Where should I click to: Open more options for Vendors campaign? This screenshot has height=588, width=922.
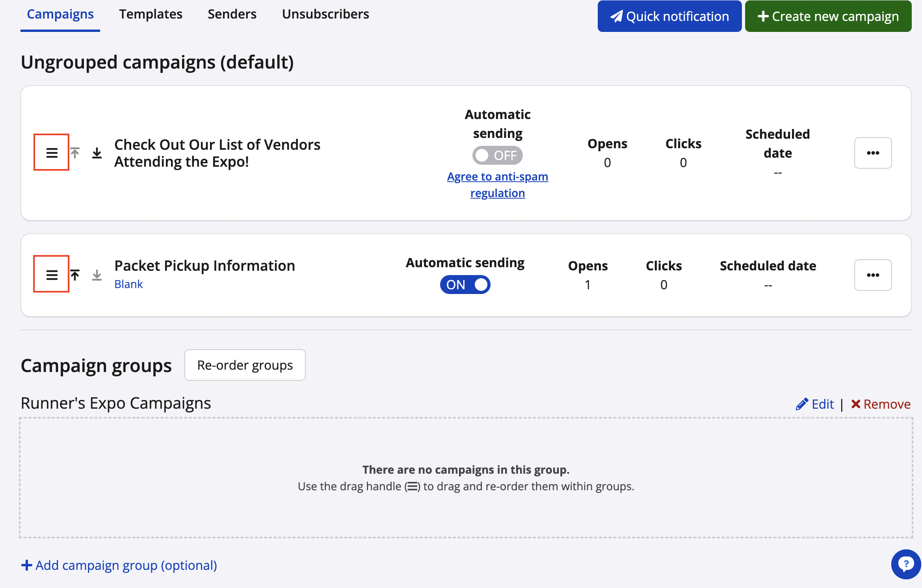point(873,153)
